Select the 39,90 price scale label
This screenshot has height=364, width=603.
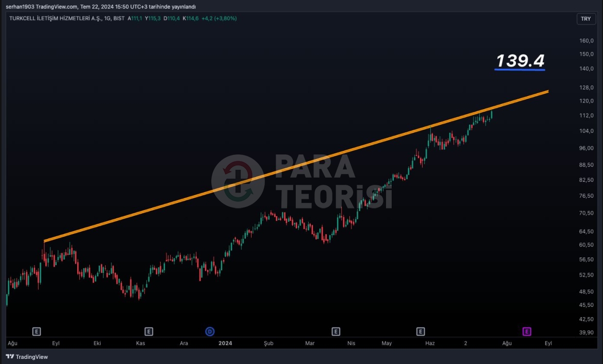587,333
